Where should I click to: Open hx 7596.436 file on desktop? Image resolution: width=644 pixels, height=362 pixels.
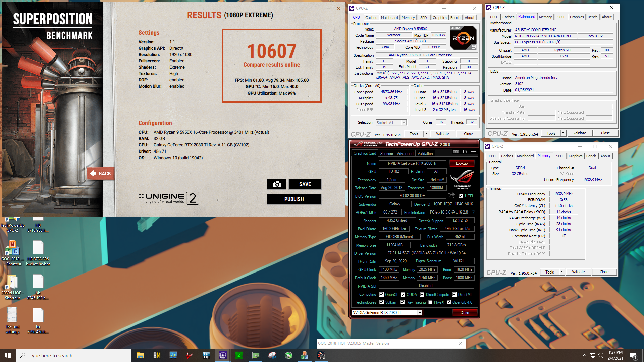pyautogui.click(x=38, y=321)
